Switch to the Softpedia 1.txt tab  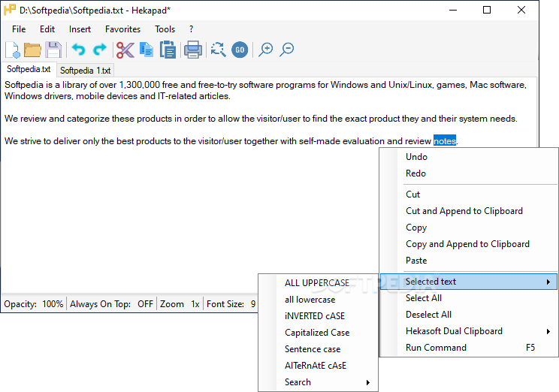point(85,71)
